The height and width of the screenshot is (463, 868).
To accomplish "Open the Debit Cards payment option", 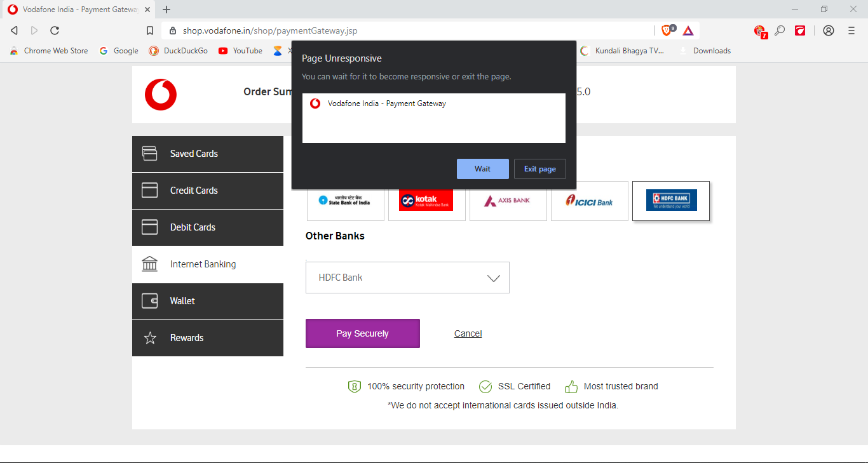I will [x=208, y=227].
